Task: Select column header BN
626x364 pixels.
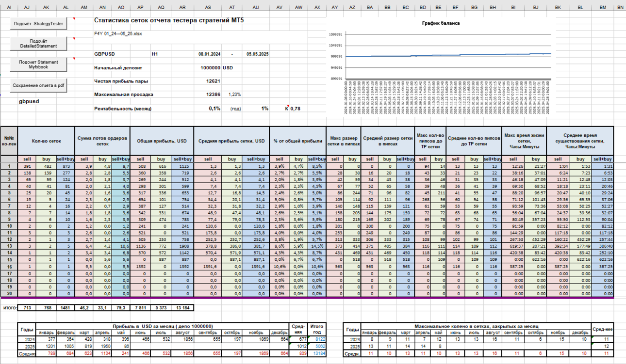Action: click(620, 7)
